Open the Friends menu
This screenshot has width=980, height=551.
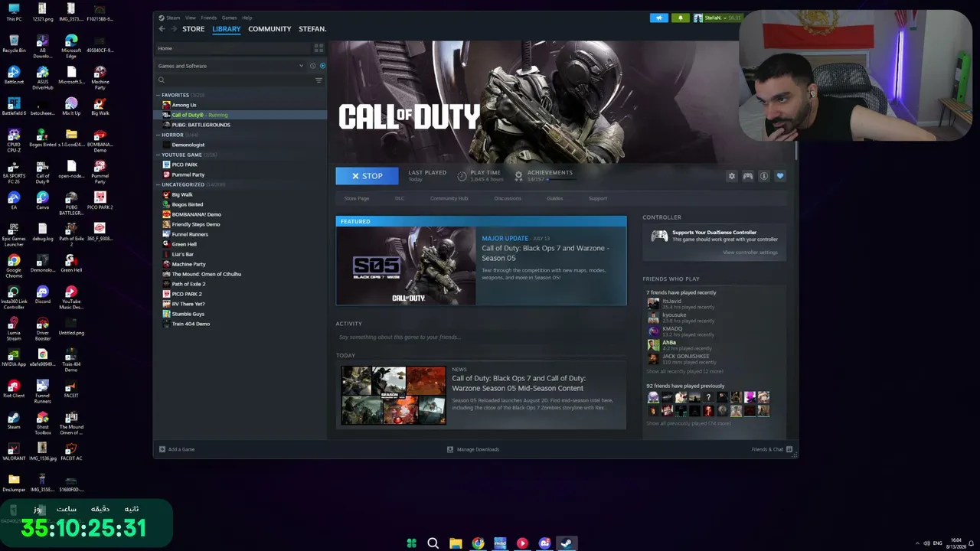click(x=208, y=18)
